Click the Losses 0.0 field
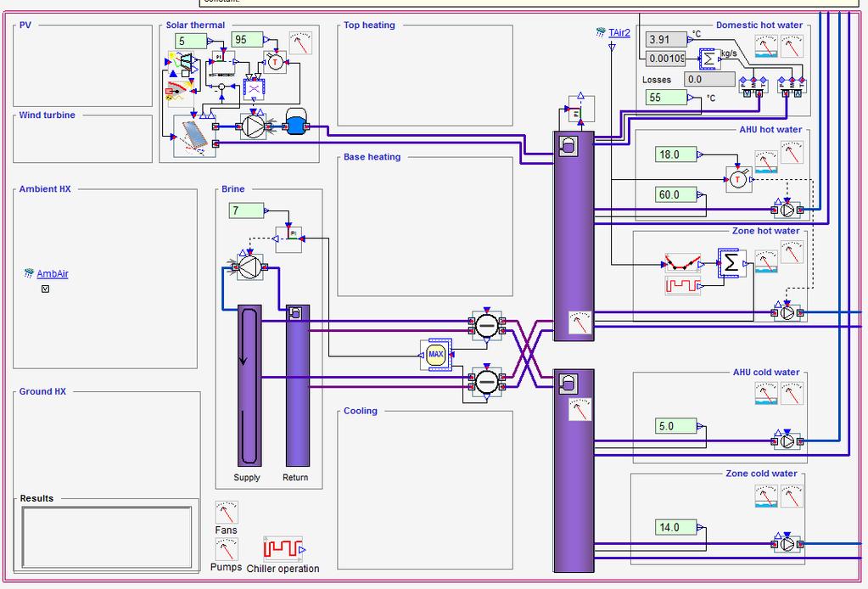The image size is (868, 589). [x=709, y=79]
